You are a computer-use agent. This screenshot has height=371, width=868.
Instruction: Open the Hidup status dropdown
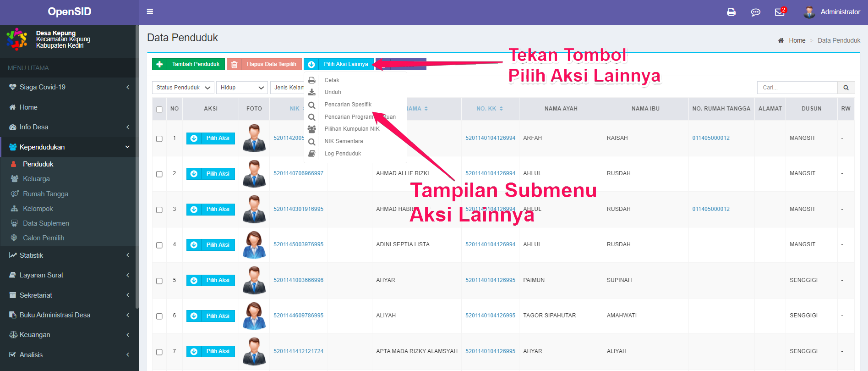242,88
